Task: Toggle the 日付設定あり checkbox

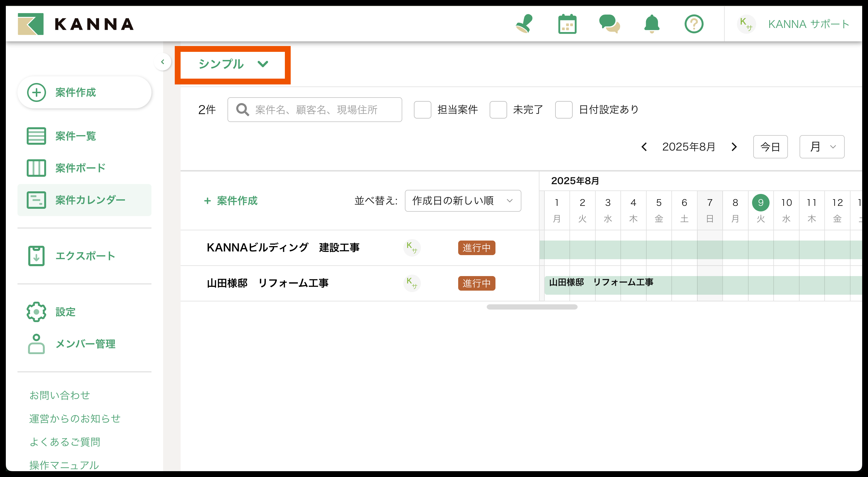Action: pos(563,109)
